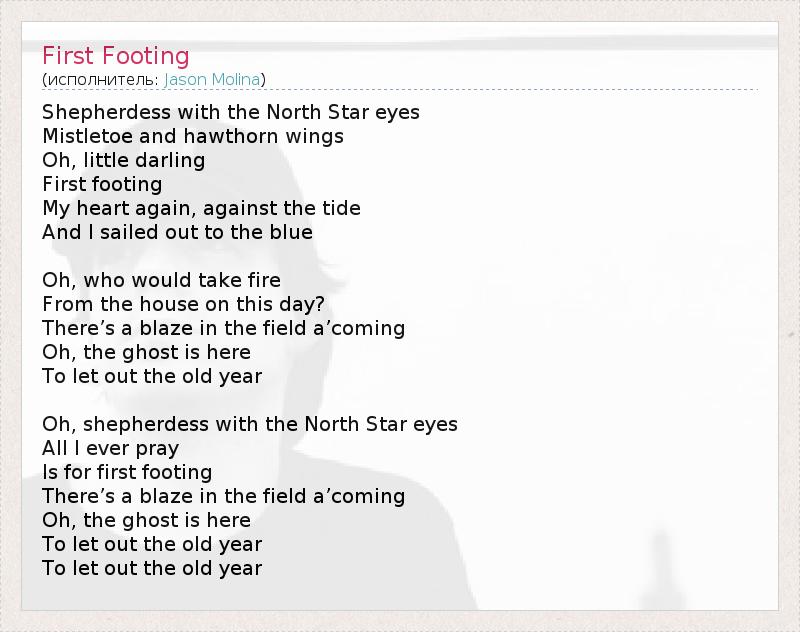Click 'First footing' lyric below 'Oh, little darling'
The height and width of the screenshot is (632, 800).
102,184
